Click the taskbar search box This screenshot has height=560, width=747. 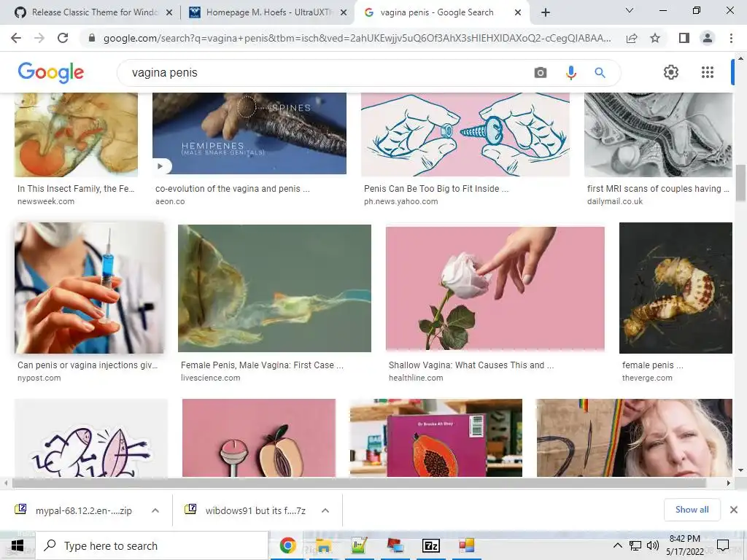pyautogui.click(x=152, y=545)
